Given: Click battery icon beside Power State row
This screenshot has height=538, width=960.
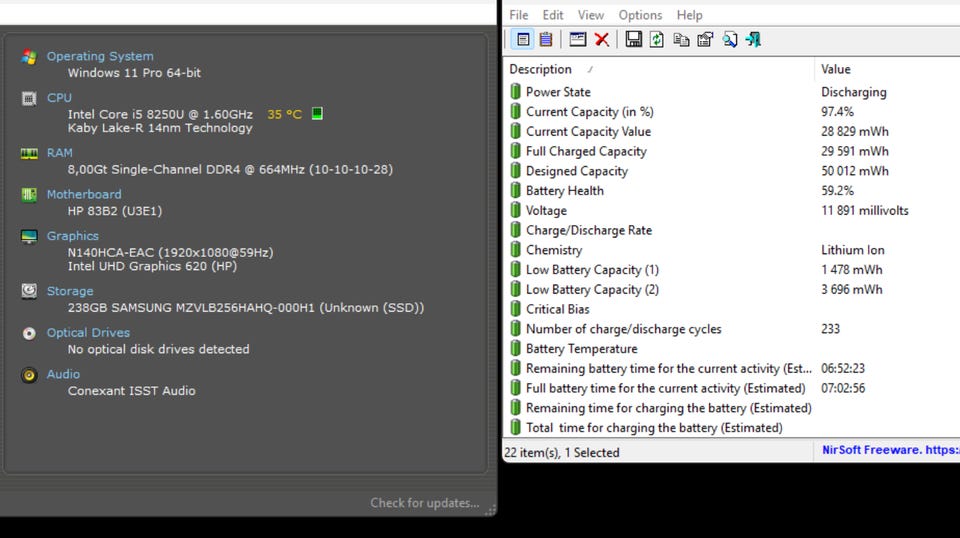Looking at the screenshot, I should (516, 92).
